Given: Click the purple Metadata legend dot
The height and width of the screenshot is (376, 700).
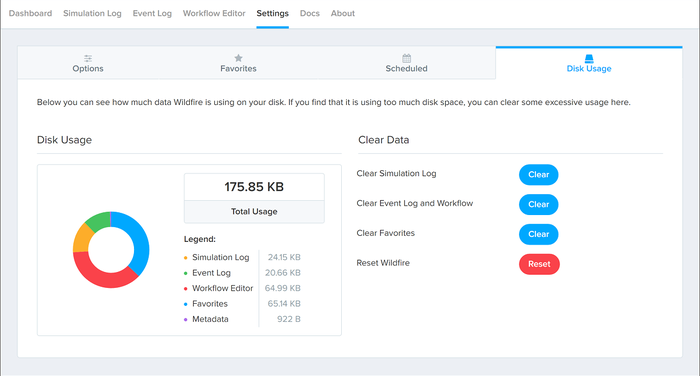Looking at the screenshot, I should (186, 319).
